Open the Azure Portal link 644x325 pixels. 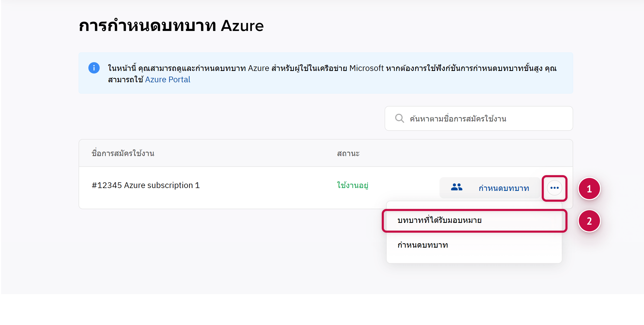[x=167, y=79]
